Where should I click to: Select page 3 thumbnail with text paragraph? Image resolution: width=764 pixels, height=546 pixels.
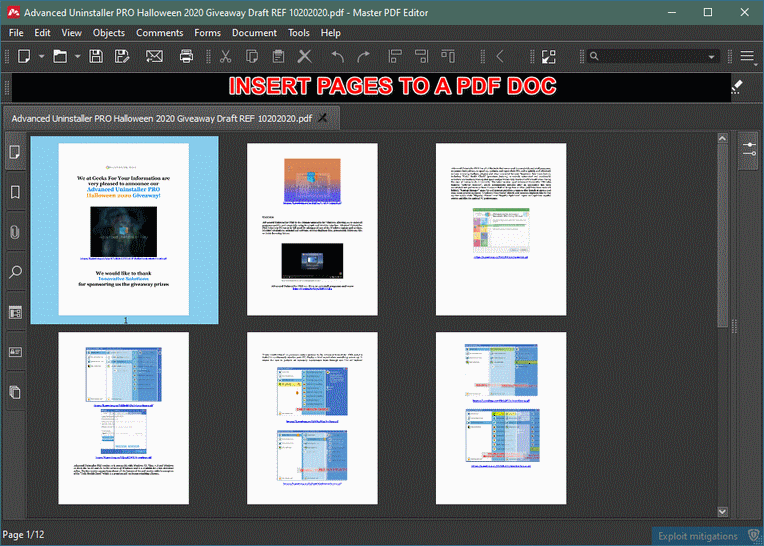pyautogui.click(x=501, y=229)
